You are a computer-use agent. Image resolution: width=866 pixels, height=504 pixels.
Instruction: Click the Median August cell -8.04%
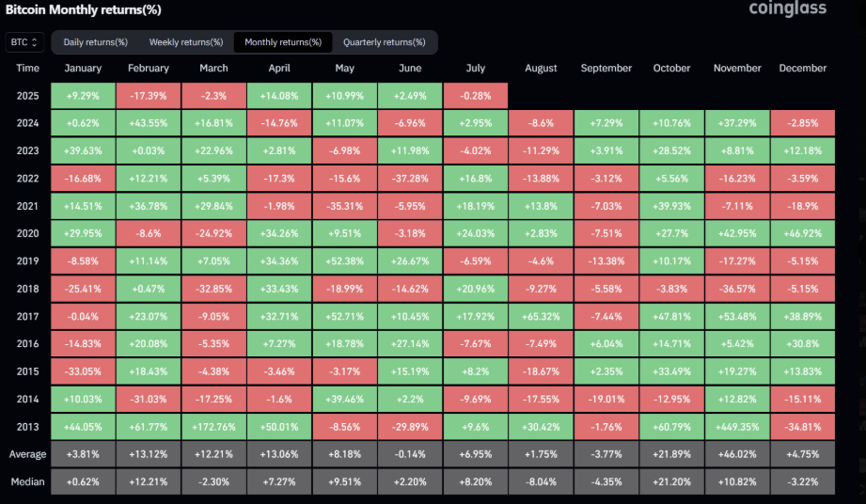pyautogui.click(x=541, y=482)
